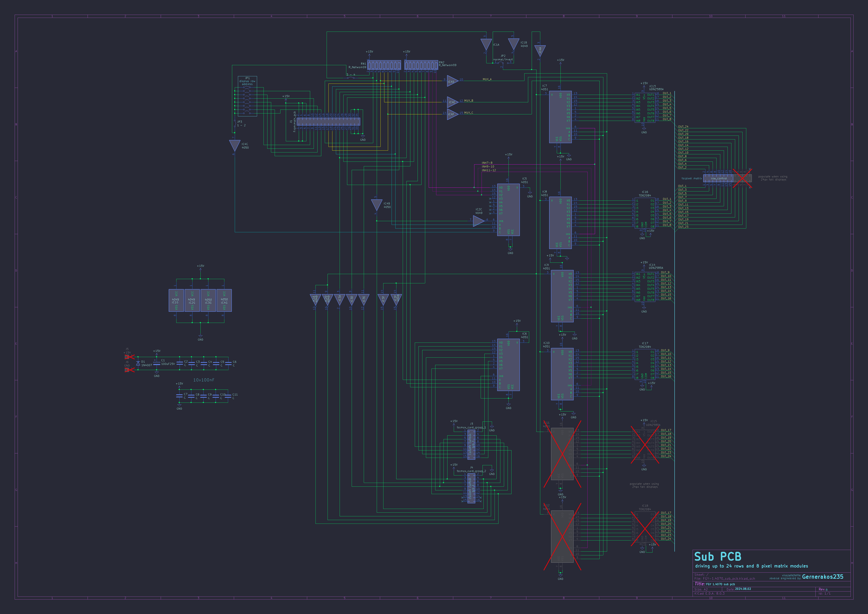
Task: Click the IC2C 4049 inverter symbol
Action: [479, 221]
